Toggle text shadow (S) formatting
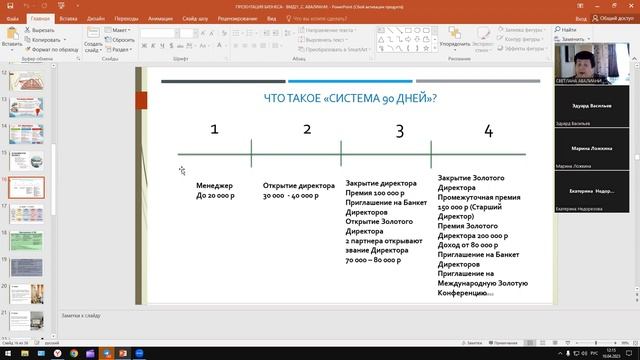Viewport: 640px width, 360px height. (171, 46)
